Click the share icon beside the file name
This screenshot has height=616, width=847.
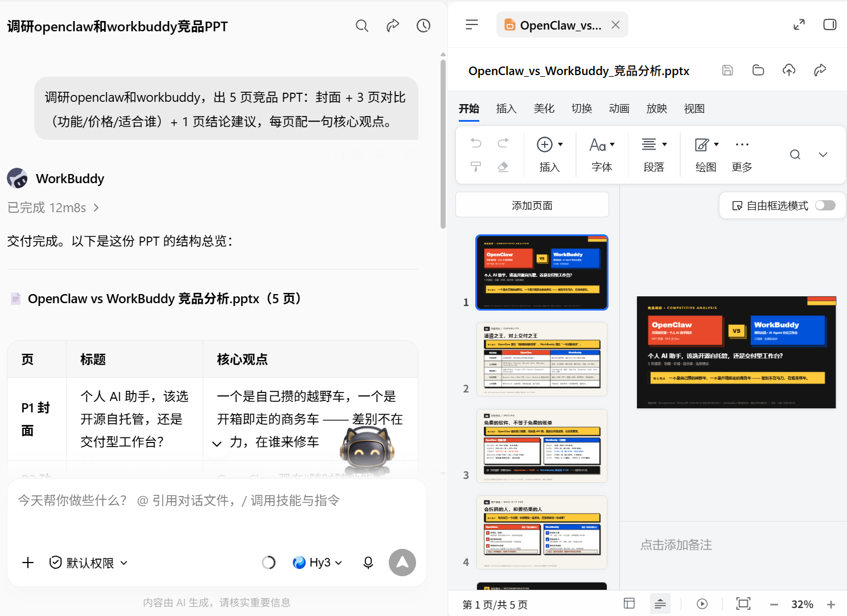(820, 70)
